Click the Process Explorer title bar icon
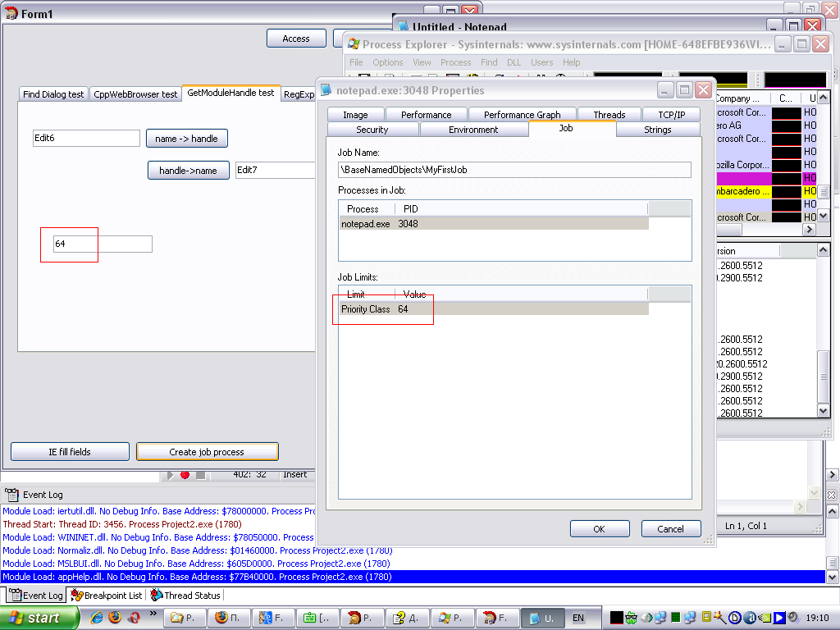 pyautogui.click(x=354, y=44)
